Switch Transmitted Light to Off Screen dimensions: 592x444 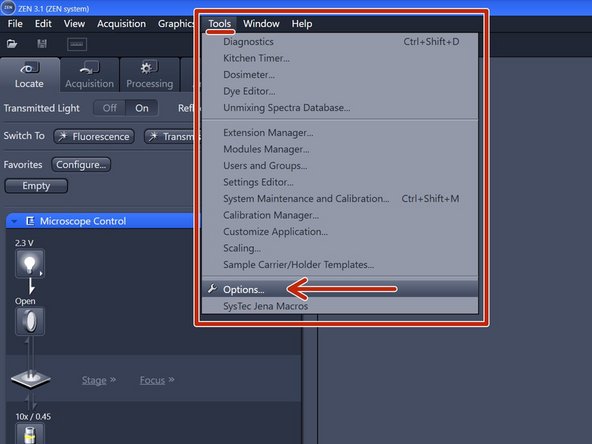[x=109, y=108]
